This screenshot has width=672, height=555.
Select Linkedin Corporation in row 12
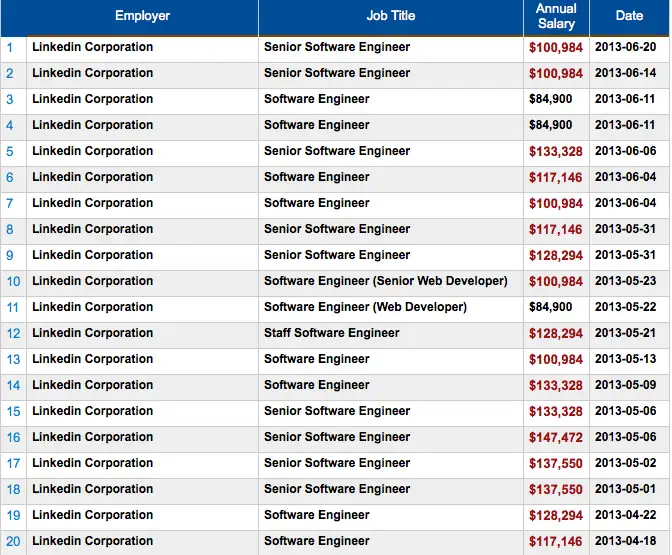[x=93, y=333]
